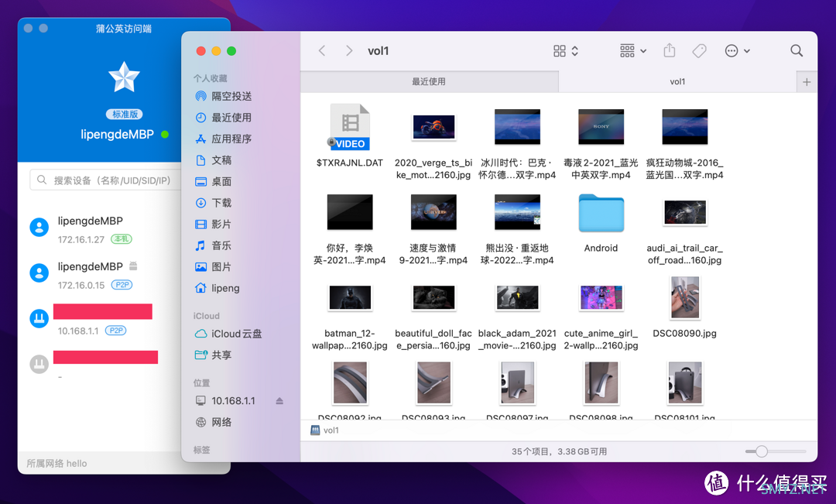
Task: Open 网络 in sidebar
Action: [214, 423]
